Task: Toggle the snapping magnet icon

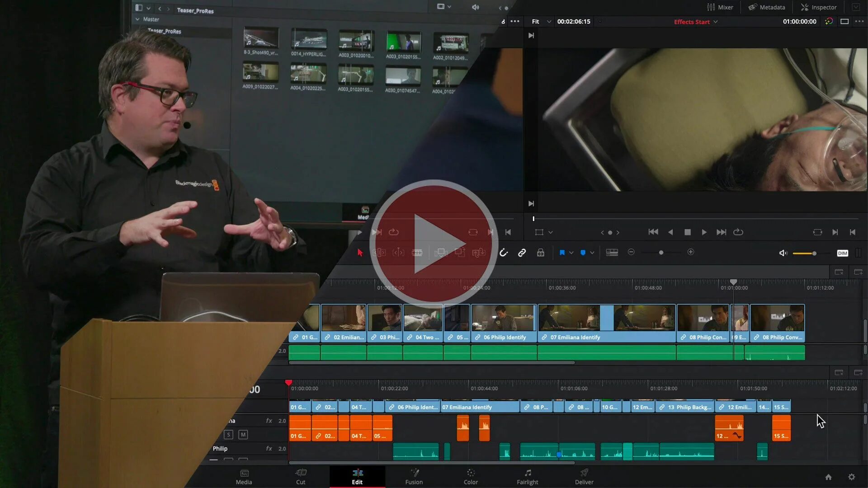Action: click(x=504, y=253)
